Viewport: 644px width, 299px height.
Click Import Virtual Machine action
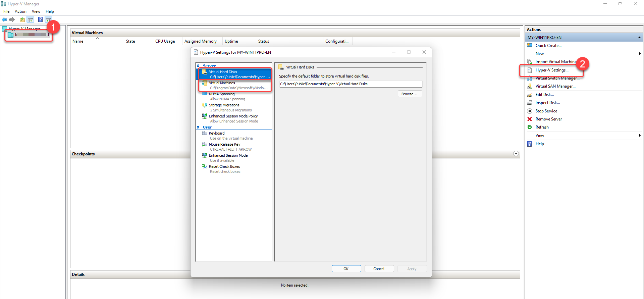click(556, 62)
